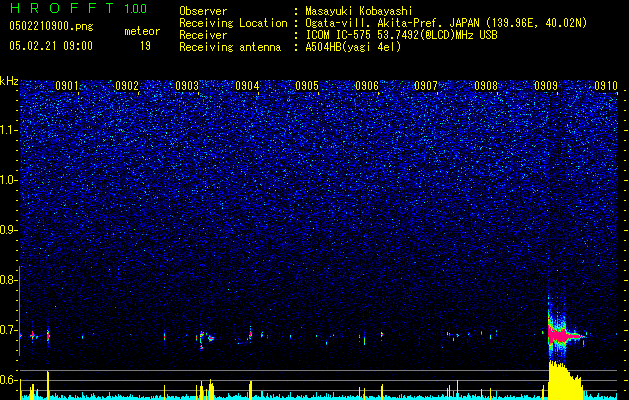Click the 0901 time marker

tap(67, 86)
